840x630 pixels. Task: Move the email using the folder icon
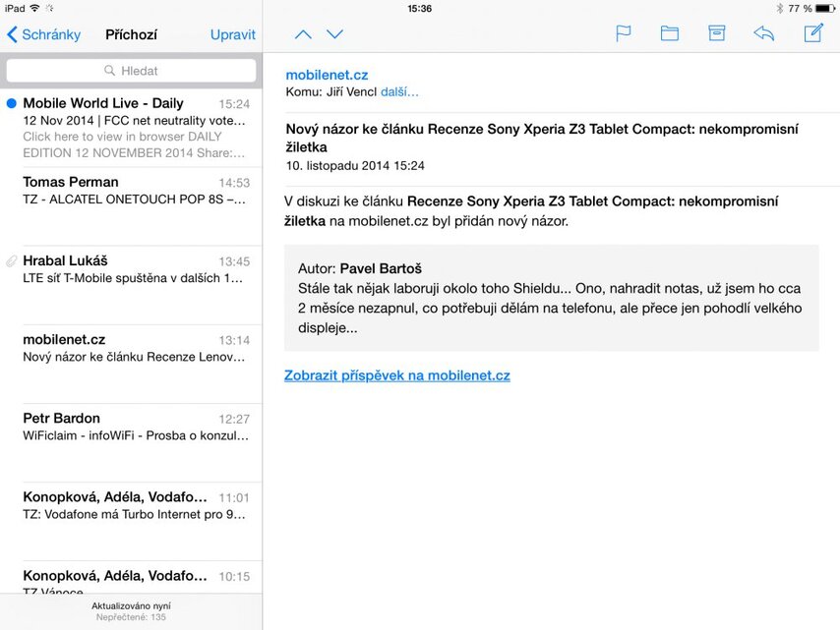pos(670,33)
